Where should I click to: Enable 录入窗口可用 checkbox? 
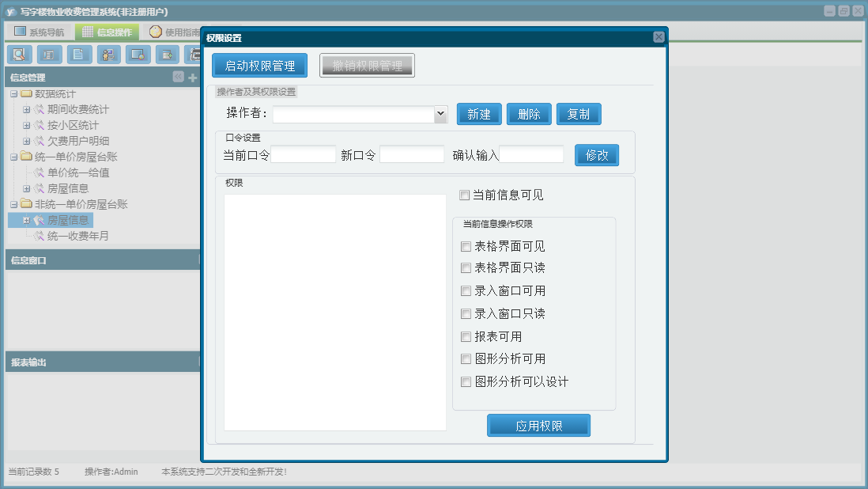pos(466,291)
